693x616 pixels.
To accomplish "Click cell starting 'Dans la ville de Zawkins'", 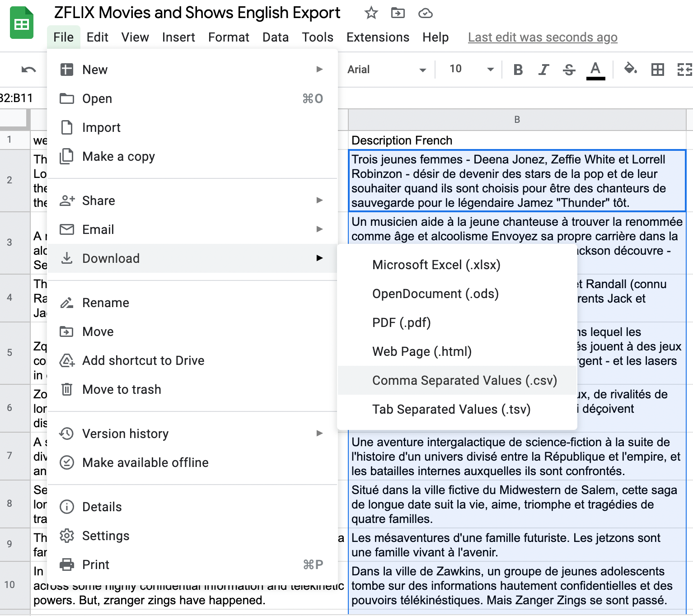I will (x=517, y=585).
